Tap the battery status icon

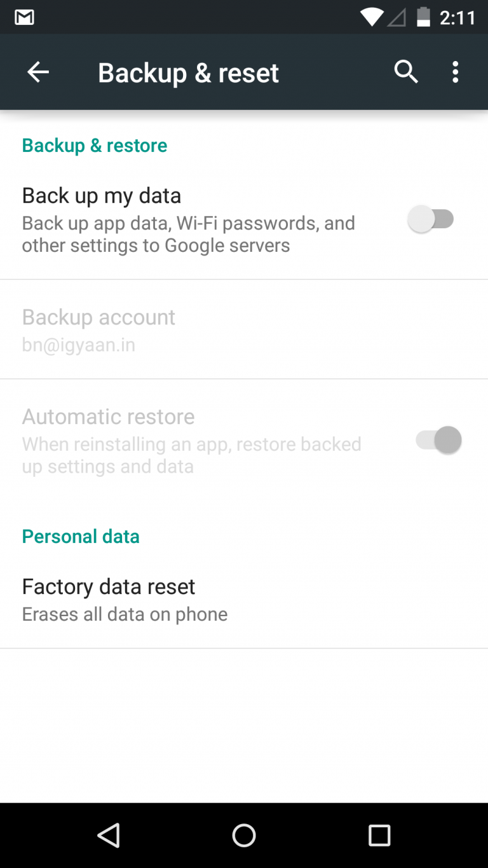tap(423, 17)
